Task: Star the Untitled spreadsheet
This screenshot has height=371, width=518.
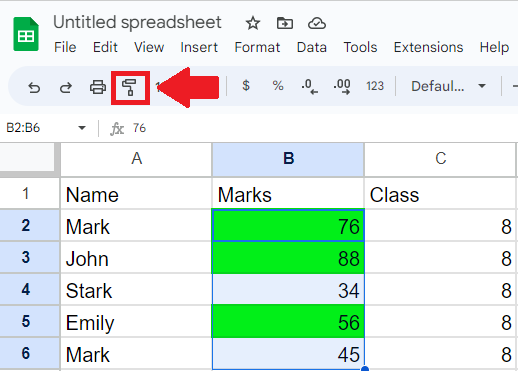Action: (x=253, y=24)
